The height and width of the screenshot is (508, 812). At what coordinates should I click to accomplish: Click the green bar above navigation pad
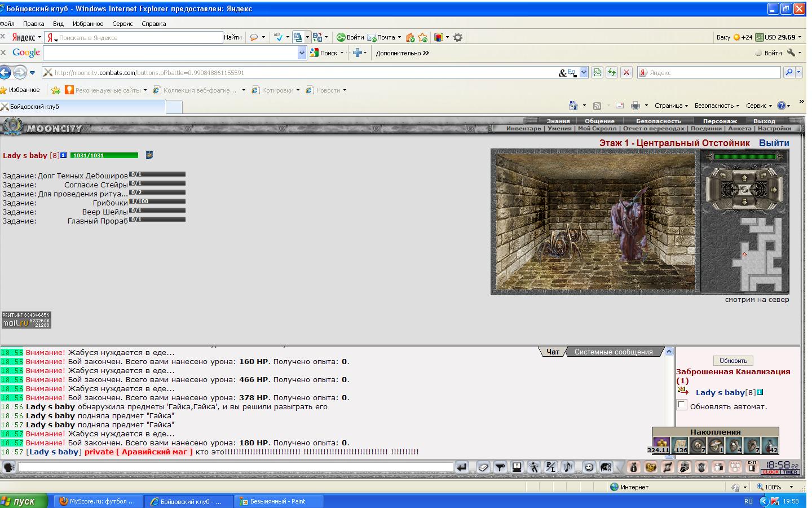(x=745, y=157)
